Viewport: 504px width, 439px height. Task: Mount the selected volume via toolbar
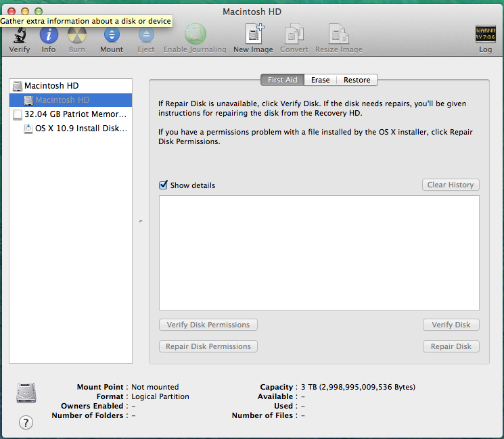click(112, 34)
